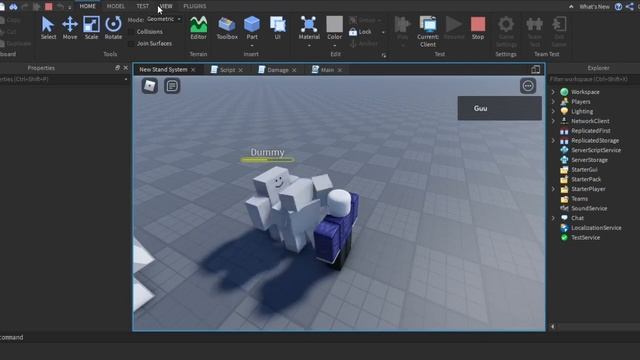The width and height of the screenshot is (640, 360).
Task: Open the Toolbox
Action: (x=227, y=28)
